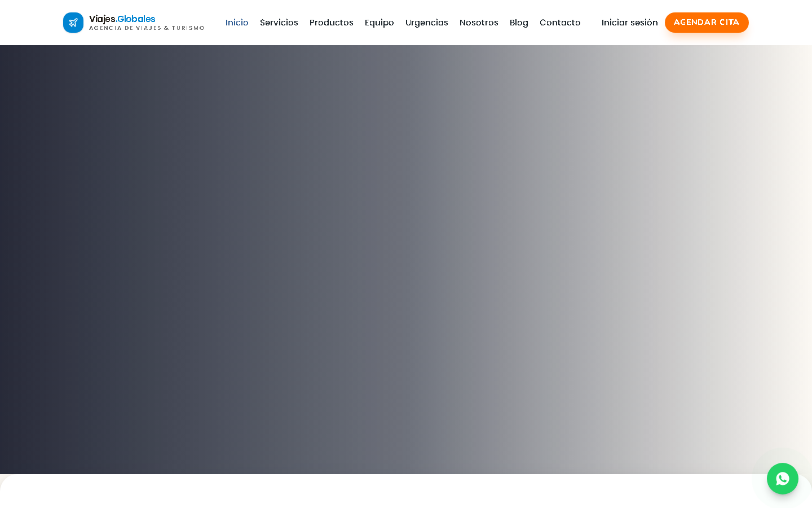Image resolution: width=812 pixels, height=508 pixels.
Task: Open the Contacto nav item
Action: pos(560,23)
